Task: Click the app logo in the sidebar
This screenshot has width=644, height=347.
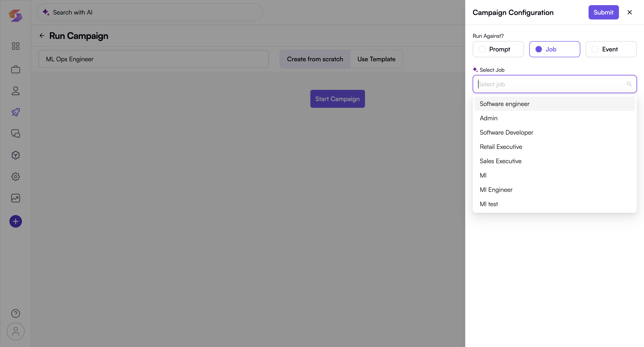Action: [x=15, y=15]
